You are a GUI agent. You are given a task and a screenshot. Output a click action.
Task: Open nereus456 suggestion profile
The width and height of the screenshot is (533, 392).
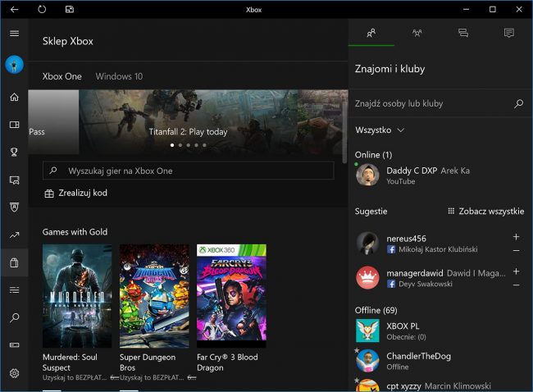(431, 244)
